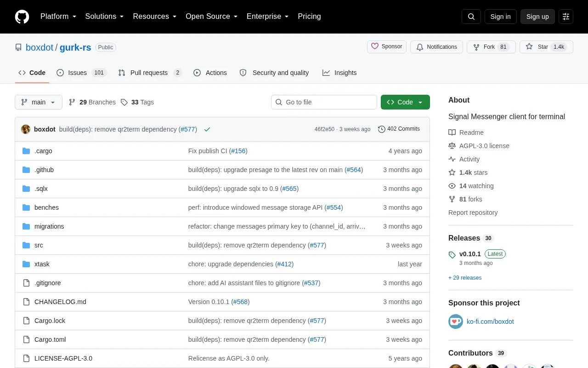The height and width of the screenshot is (368, 588).
Task: Open the appearance settings icon button
Action: pos(566,17)
